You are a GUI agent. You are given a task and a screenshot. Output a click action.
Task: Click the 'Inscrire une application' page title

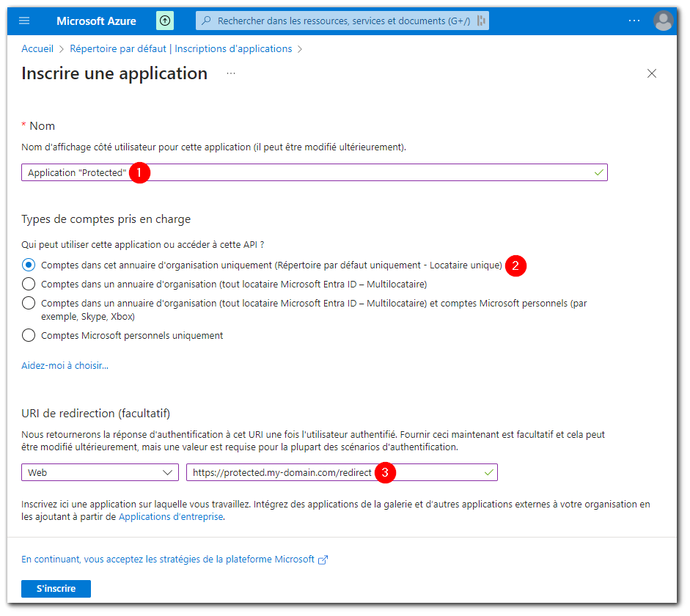tap(114, 73)
